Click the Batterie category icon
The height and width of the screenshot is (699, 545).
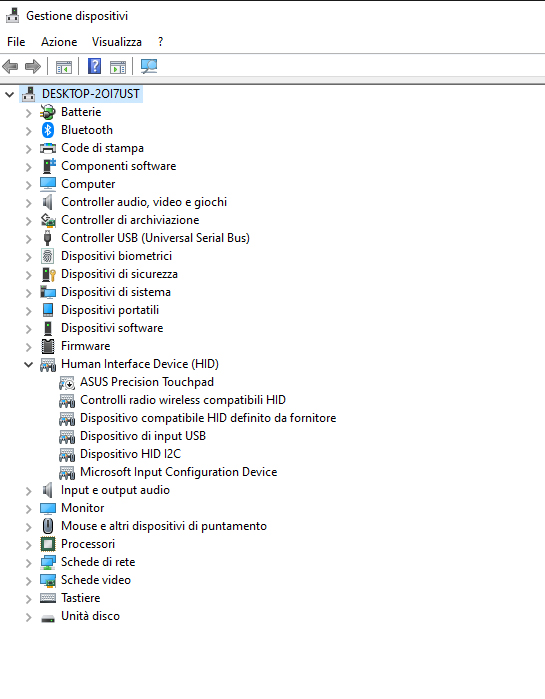pos(48,112)
